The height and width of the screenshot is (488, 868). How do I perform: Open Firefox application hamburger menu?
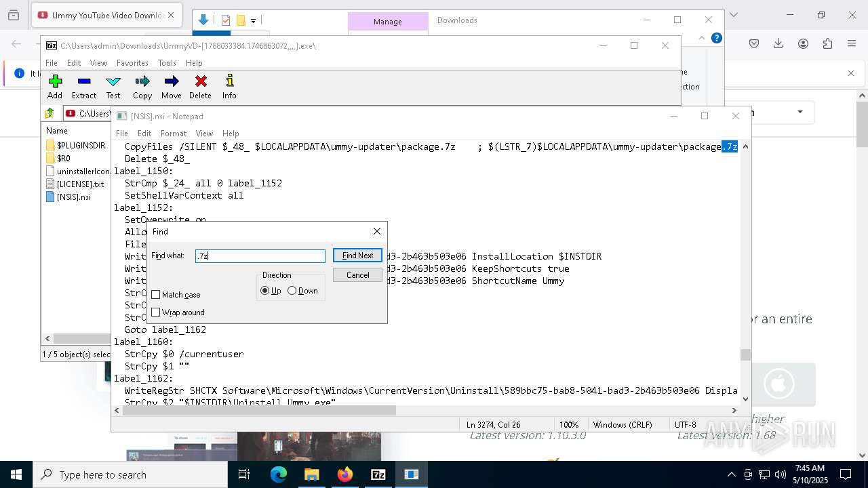click(x=852, y=43)
